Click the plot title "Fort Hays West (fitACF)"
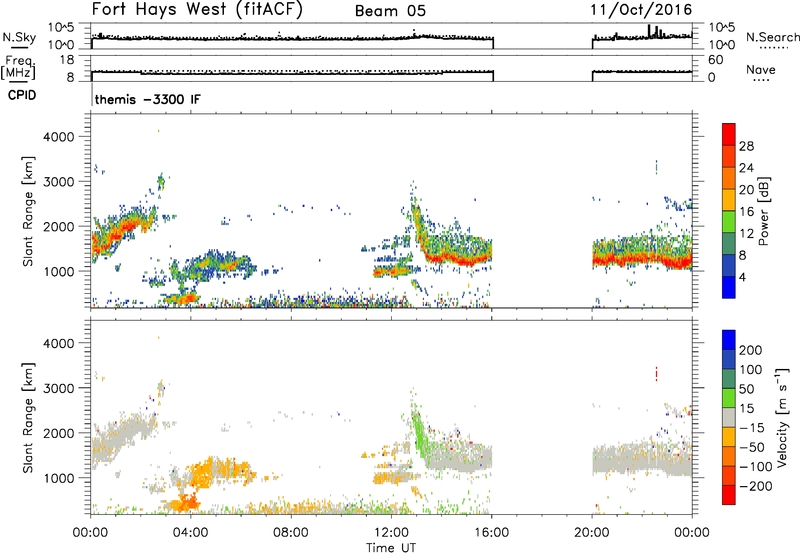800x554 pixels. coord(197,9)
